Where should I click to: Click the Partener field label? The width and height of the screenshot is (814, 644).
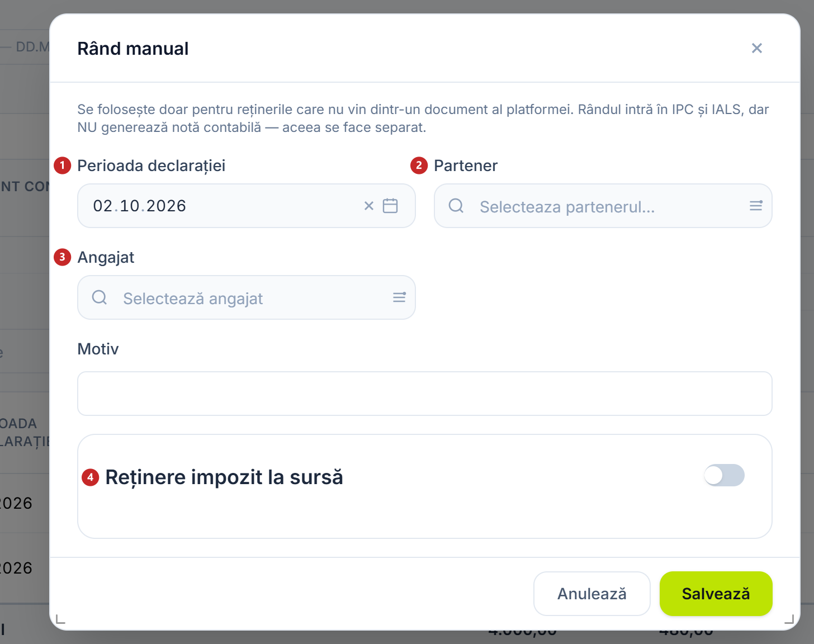click(x=466, y=166)
